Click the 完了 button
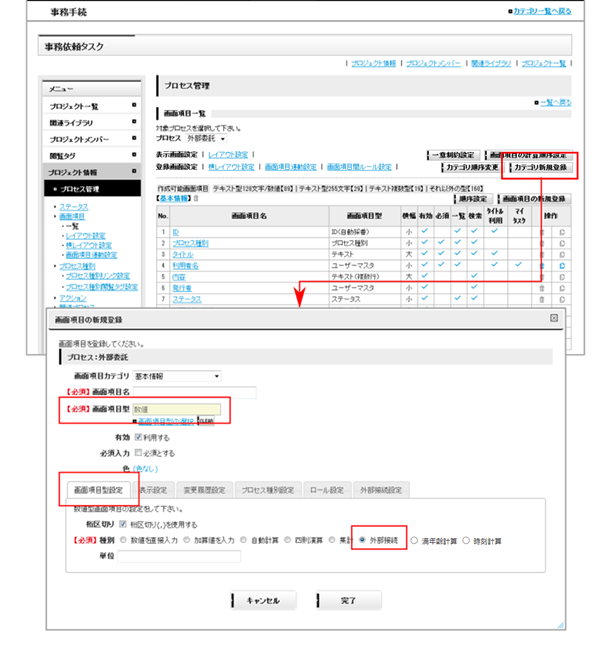 point(349,600)
